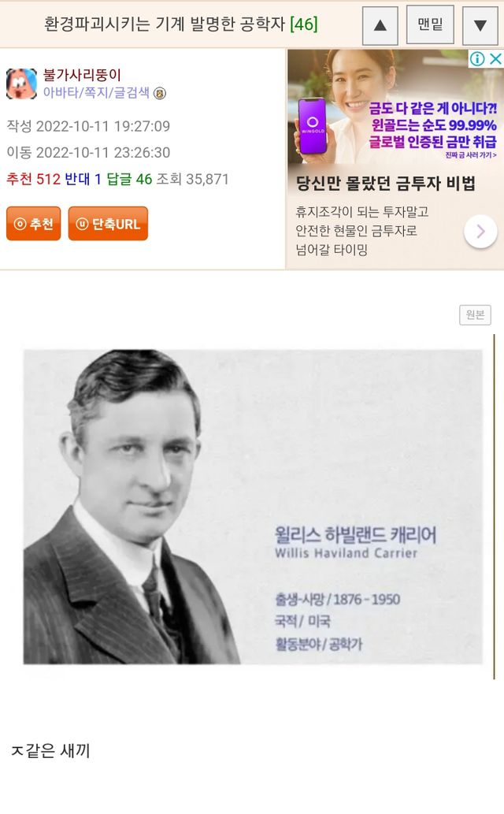Open the 당신만 몰랐던 금투자 비법 ad headline
This screenshot has width=504, height=814.
(x=386, y=183)
